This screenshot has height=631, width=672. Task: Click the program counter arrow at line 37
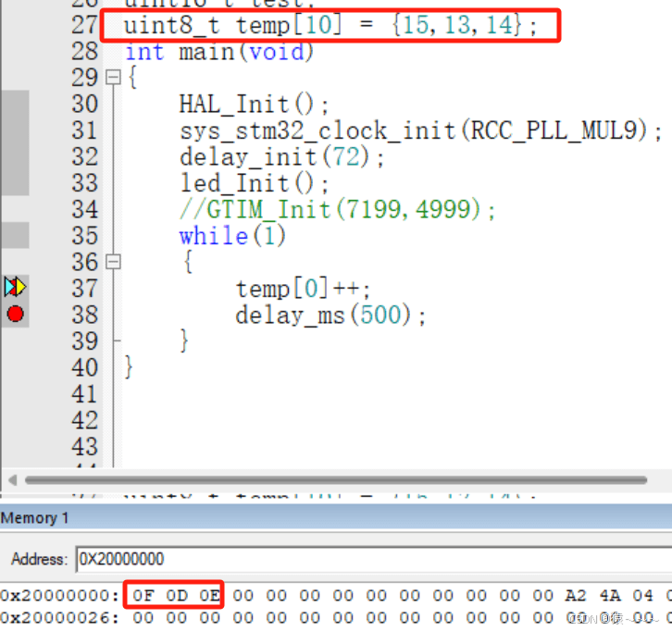coord(15,288)
